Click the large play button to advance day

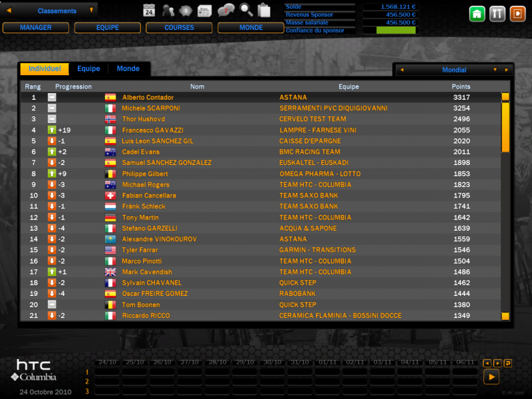(491, 377)
